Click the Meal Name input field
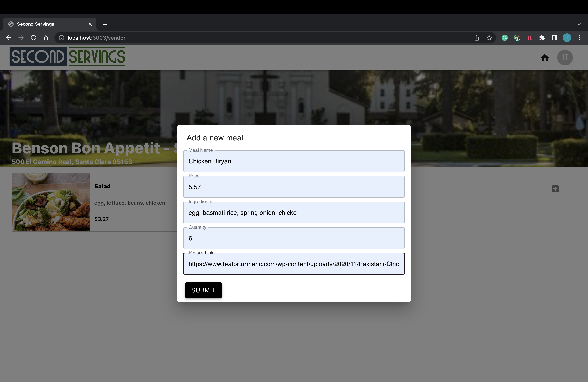The height and width of the screenshot is (382, 588). (x=293, y=161)
